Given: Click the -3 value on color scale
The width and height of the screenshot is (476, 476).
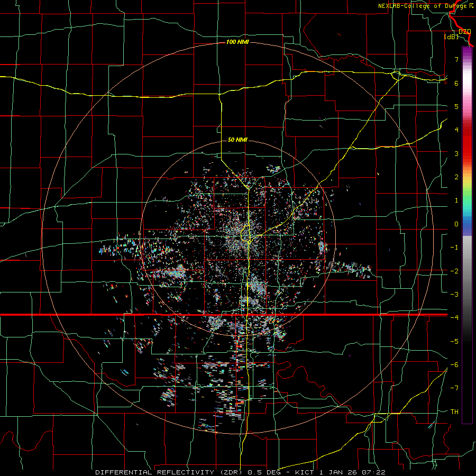Looking at the screenshot, I should pyautogui.click(x=454, y=295).
